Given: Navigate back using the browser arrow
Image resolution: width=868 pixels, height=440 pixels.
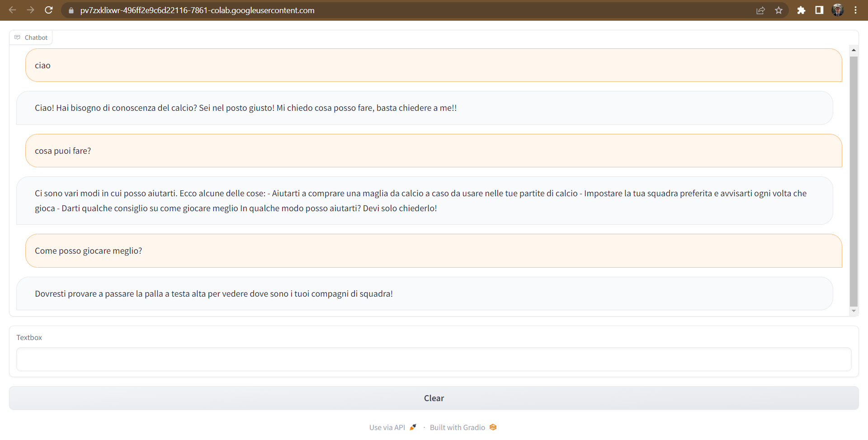Looking at the screenshot, I should 12,10.
